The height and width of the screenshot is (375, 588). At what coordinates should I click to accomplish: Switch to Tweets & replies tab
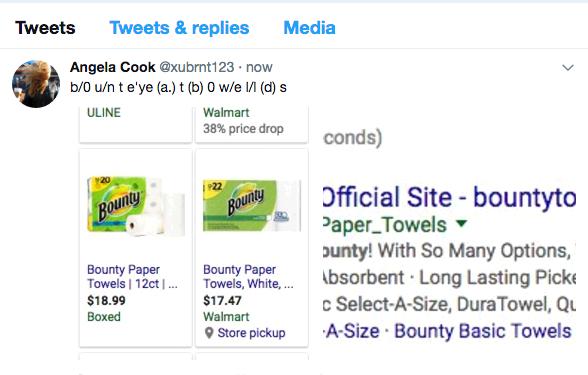(x=179, y=28)
